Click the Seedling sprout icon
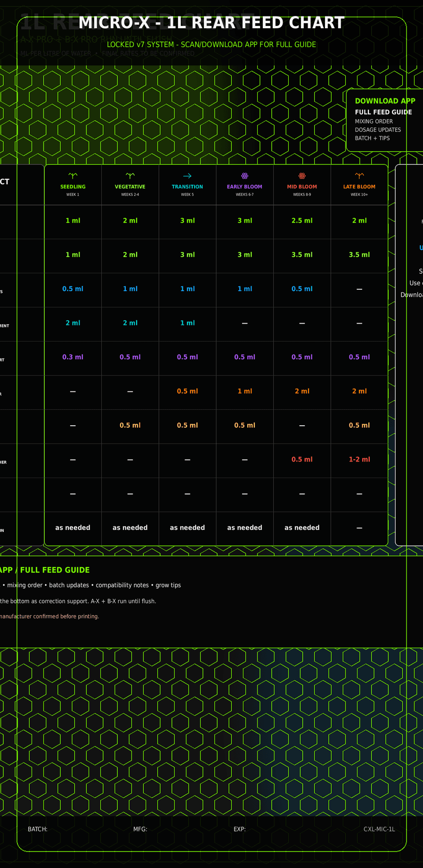This screenshot has width=423, height=868. (x=73, y=176)
